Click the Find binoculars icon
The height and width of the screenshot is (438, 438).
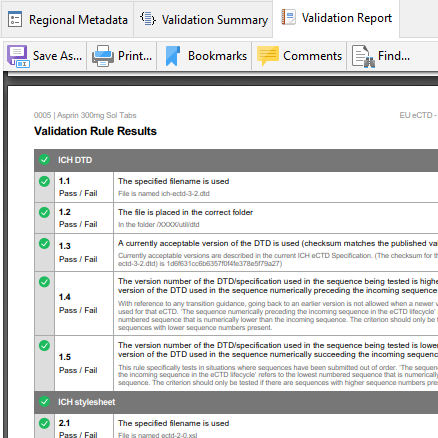coord(363,56)
